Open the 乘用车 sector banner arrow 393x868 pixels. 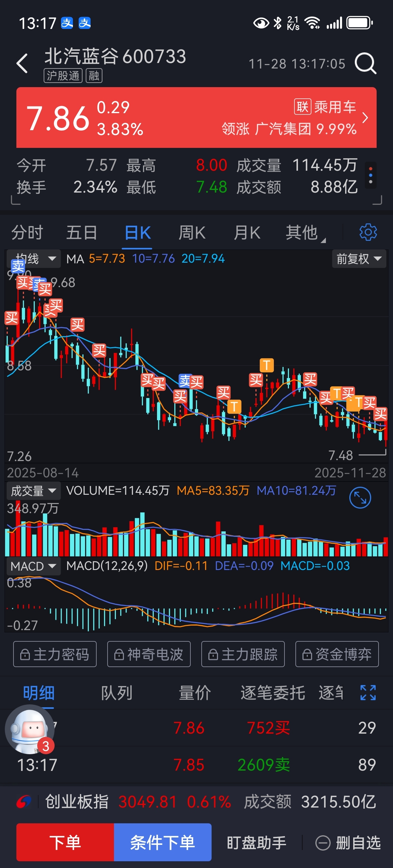coord(365,118)
